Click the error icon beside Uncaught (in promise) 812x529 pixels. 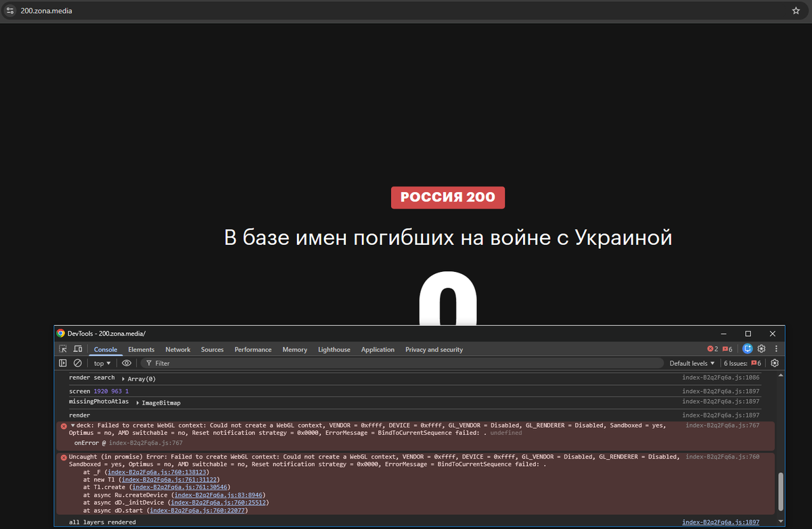[64, 458]
